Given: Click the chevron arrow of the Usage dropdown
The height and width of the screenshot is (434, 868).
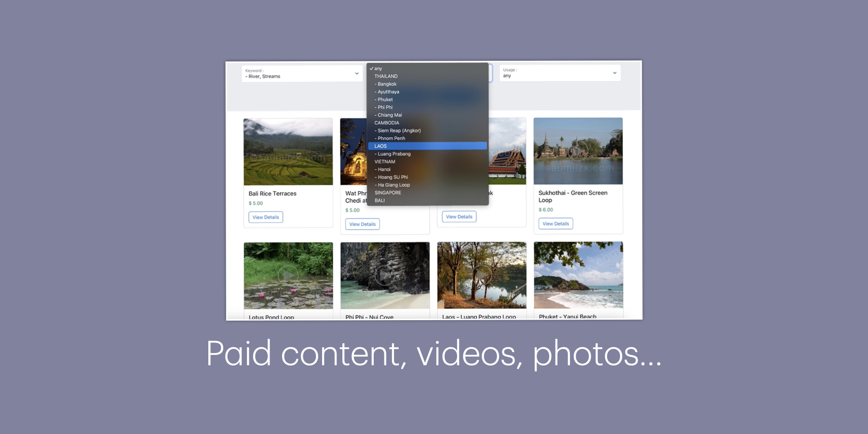Looking at the screenshot, I should coord(615,73).
